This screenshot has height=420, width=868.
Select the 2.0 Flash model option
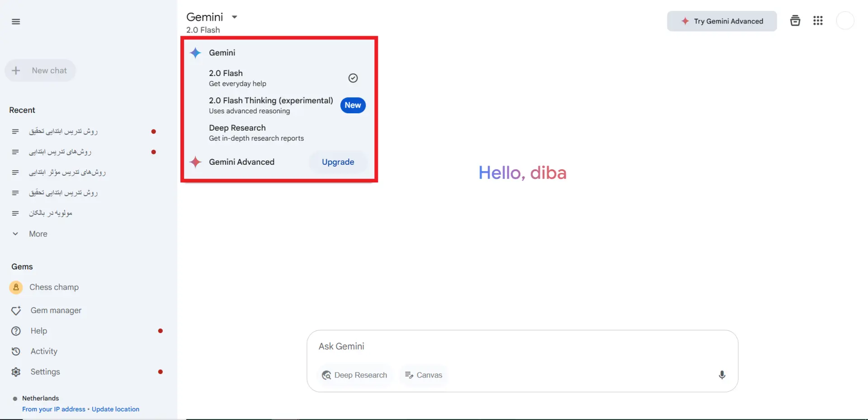click(x=279, y=78)
